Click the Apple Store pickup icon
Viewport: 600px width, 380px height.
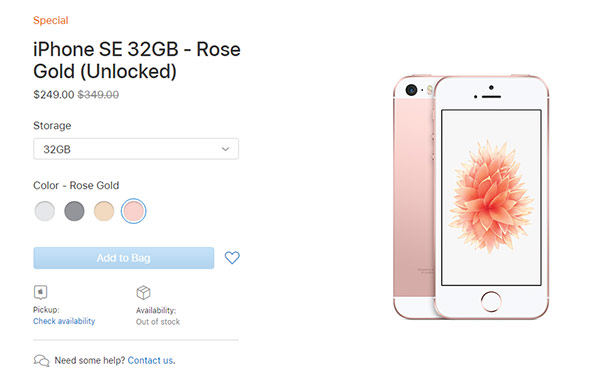coord(41,292)
